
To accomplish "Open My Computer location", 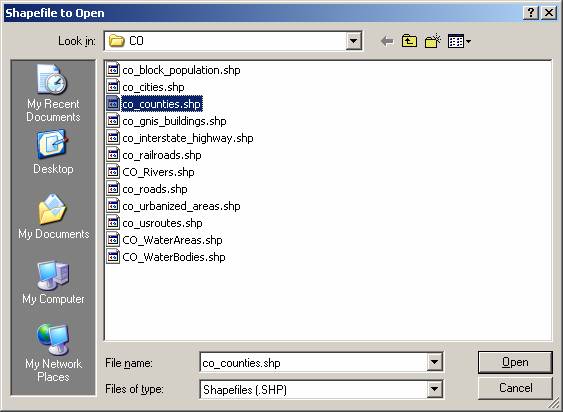I will (x=53, y=282).
